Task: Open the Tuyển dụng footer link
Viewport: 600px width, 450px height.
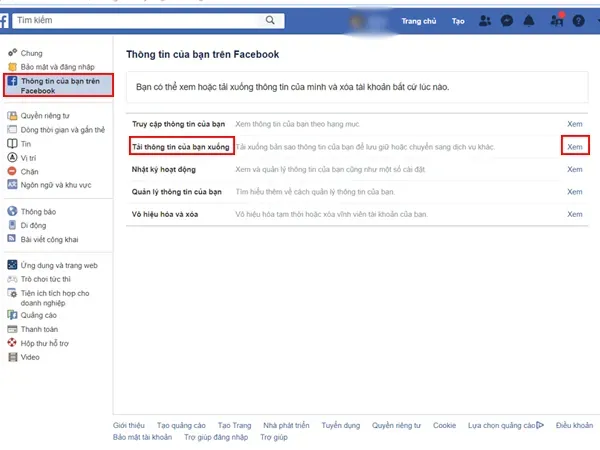Action: tap(341, 425)
